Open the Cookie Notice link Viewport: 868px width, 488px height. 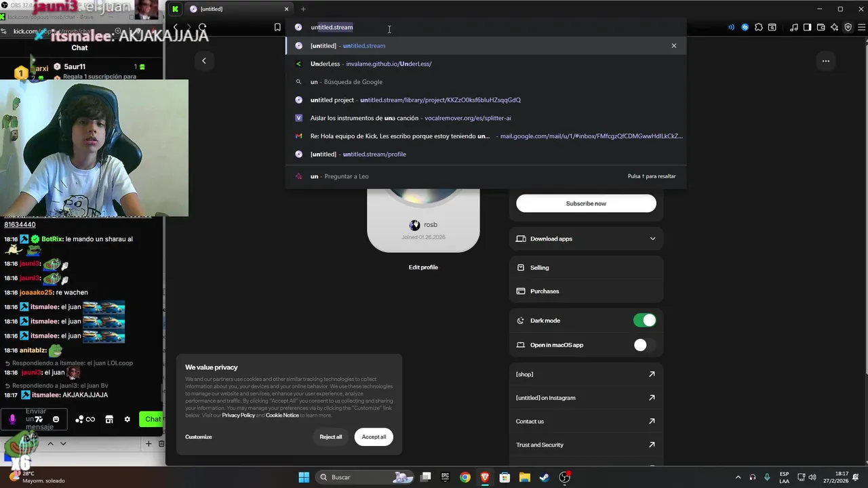282,415
